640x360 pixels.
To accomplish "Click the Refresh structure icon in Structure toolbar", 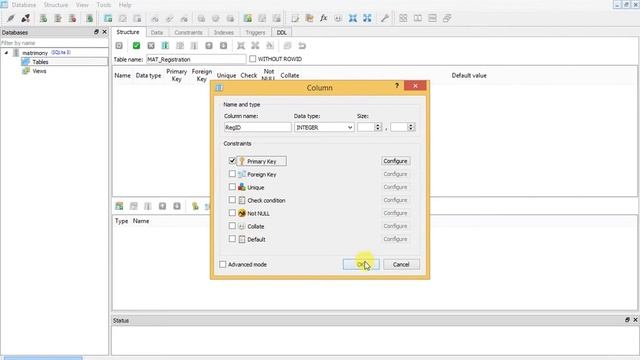I will pos(119,46).
